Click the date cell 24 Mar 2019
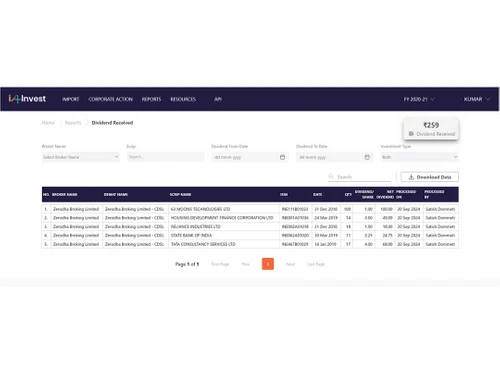The height and width of the screenshot is (375, 500). coord(326,218)
